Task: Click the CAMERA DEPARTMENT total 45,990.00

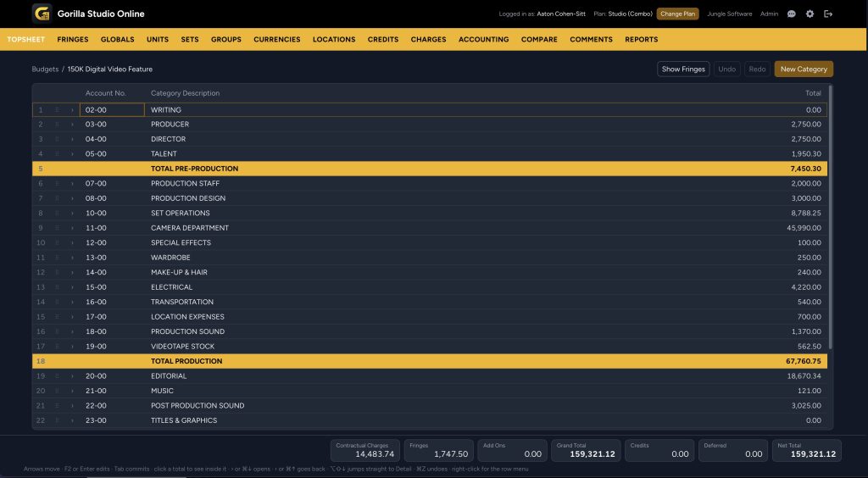Action: [x=804, y=228]
